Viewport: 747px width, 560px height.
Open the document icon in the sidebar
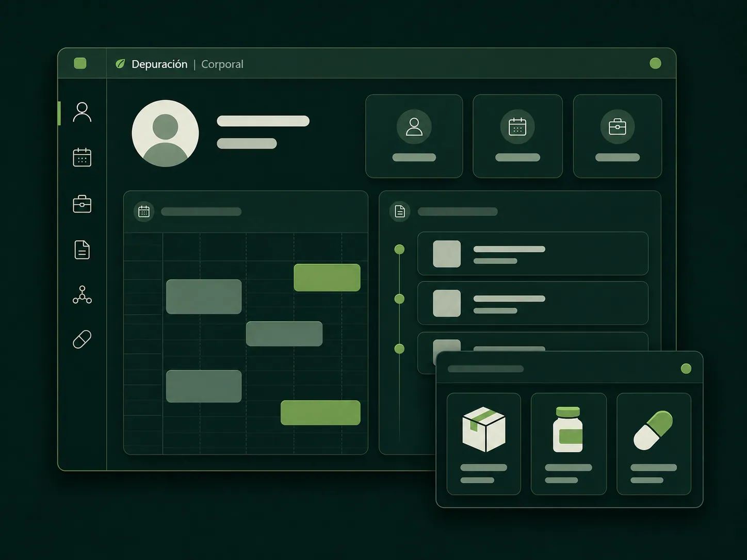point(82,250)
